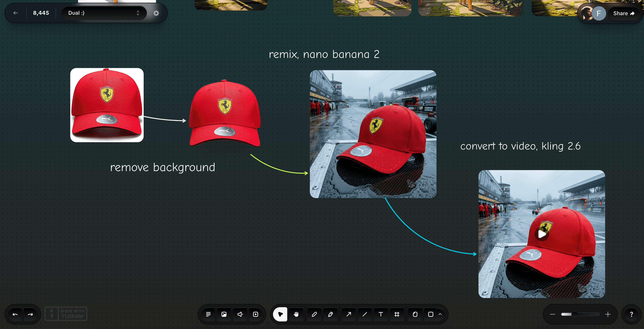The image size is (644, 329).
Task: Play the rainy pit lane cap video
Action: [542, 234]
